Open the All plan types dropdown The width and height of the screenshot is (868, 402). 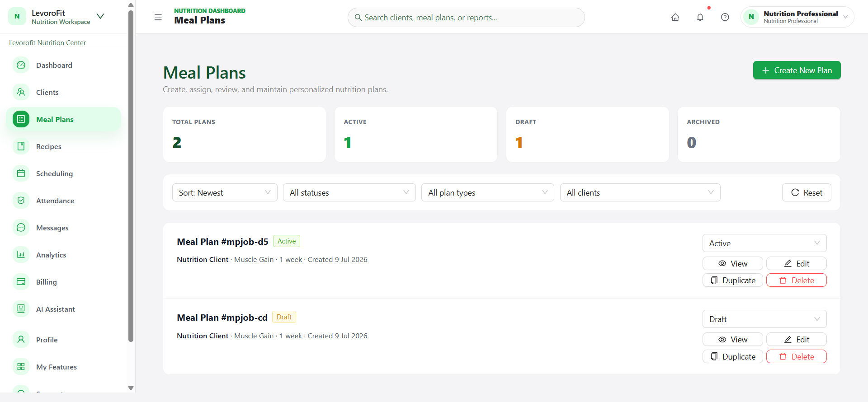click(x=487, y=192)
